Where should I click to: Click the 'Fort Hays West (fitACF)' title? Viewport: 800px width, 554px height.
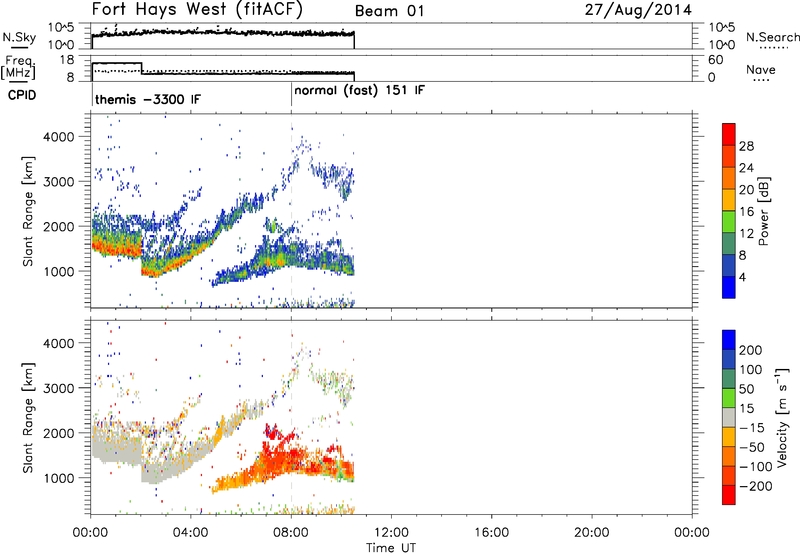point(197,9)
